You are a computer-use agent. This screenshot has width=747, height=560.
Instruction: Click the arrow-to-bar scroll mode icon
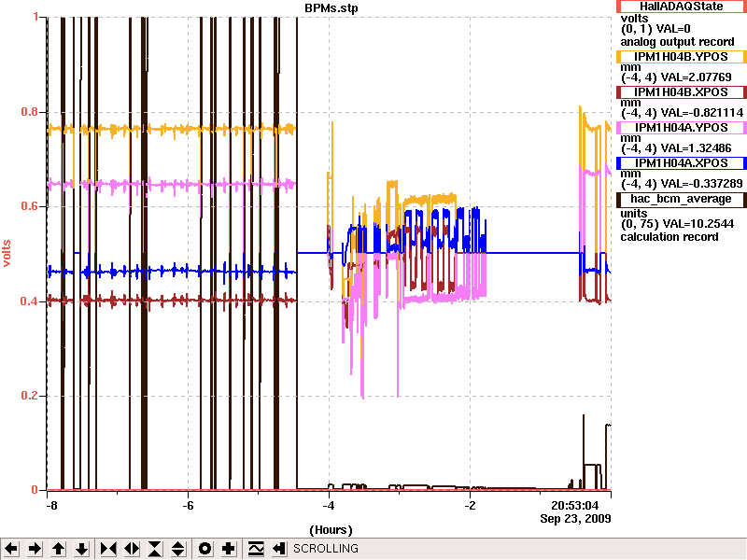pos(279,549)
